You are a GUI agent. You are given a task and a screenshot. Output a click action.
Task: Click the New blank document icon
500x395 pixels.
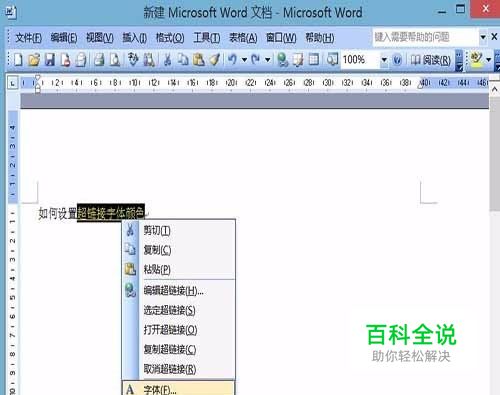pos(18,60)
